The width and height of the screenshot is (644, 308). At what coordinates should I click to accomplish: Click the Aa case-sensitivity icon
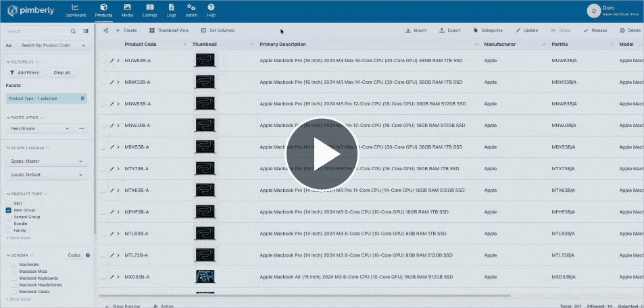(x=9, y=45)
